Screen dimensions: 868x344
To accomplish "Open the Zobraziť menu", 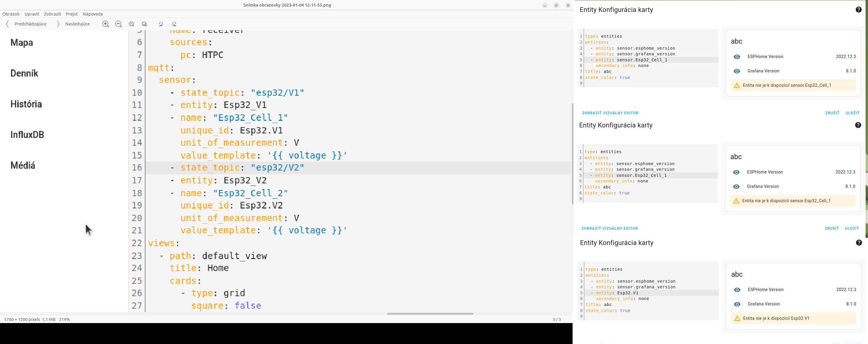I will [x=52, y=14].
